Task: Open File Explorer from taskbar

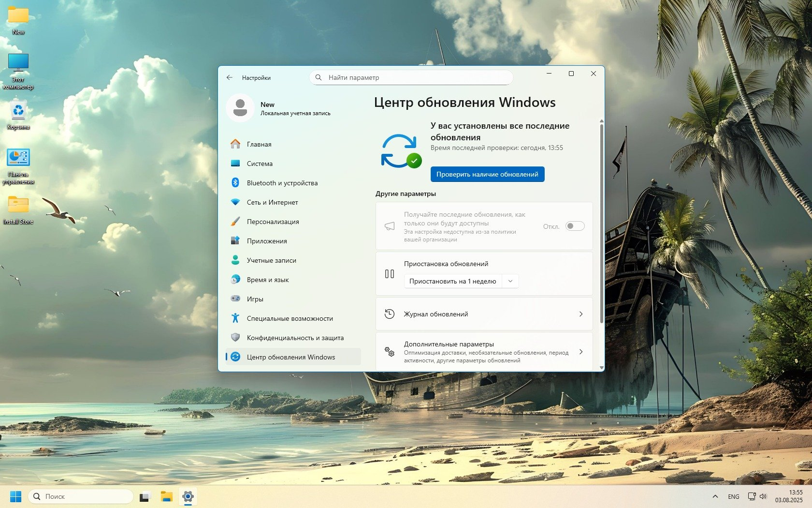Action: tap(167, 496)
